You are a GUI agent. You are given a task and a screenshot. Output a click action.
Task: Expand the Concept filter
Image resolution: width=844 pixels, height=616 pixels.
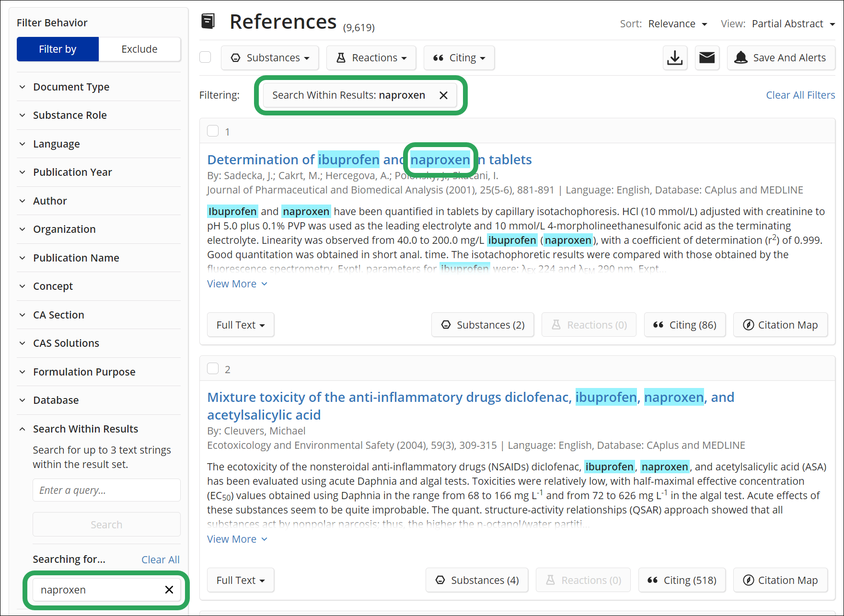(x=99, y=286)
